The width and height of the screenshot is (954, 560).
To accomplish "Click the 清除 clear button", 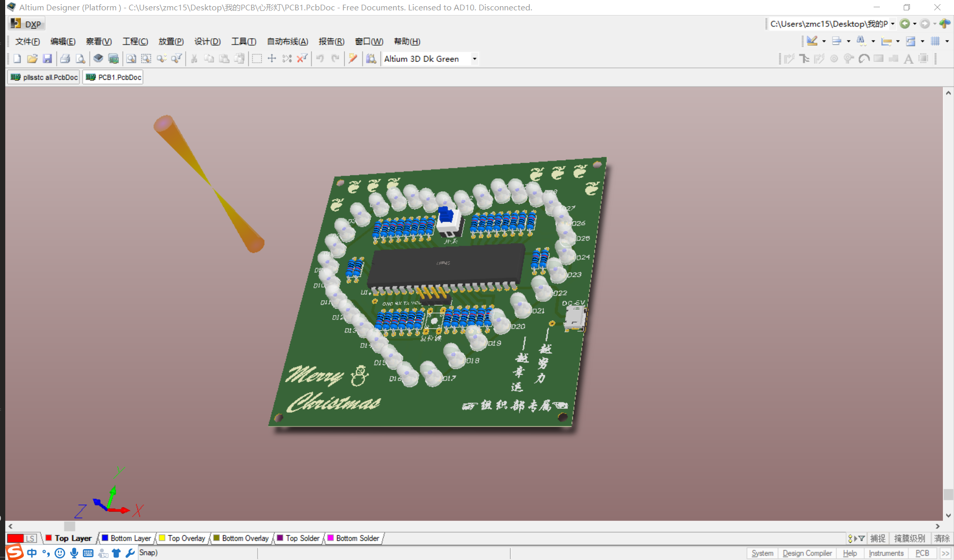I will (942, 538).
